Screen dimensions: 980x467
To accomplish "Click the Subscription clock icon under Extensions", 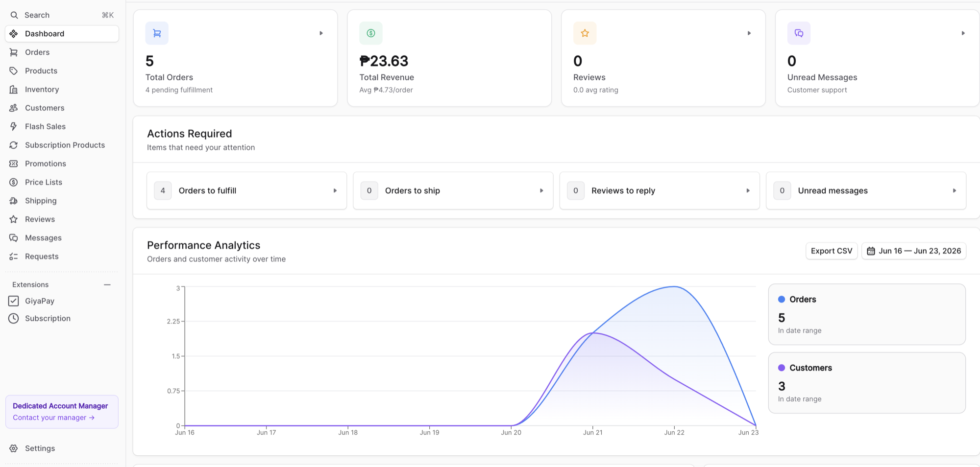I will [x=14, y=319].
